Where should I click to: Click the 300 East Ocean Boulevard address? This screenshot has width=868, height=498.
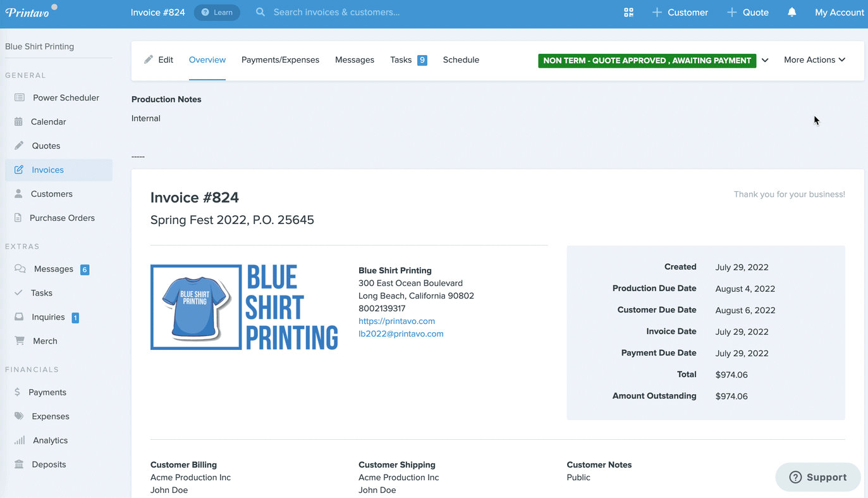(410, 283)
